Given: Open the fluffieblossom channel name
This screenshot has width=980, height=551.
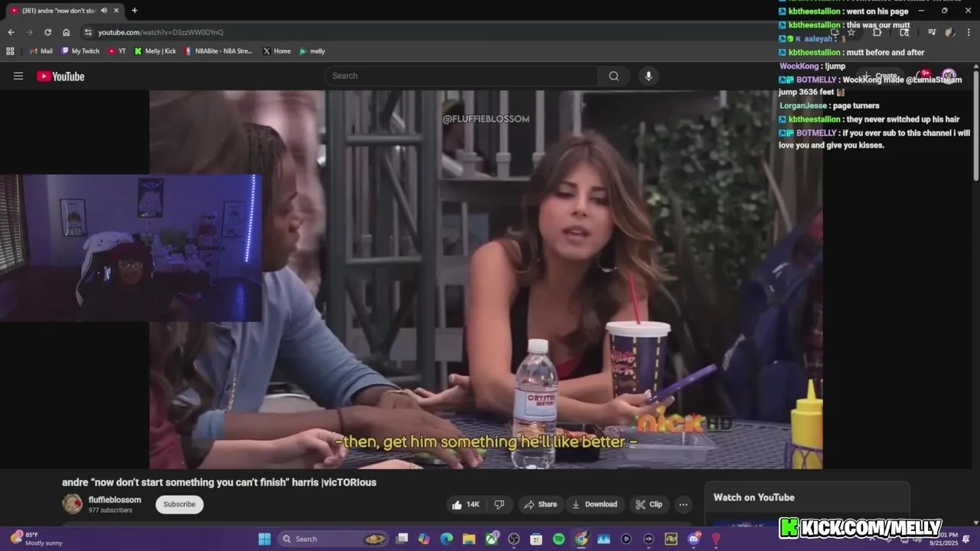Looking at the screenshot, I should pyautogui.click(x=115, y=500).
